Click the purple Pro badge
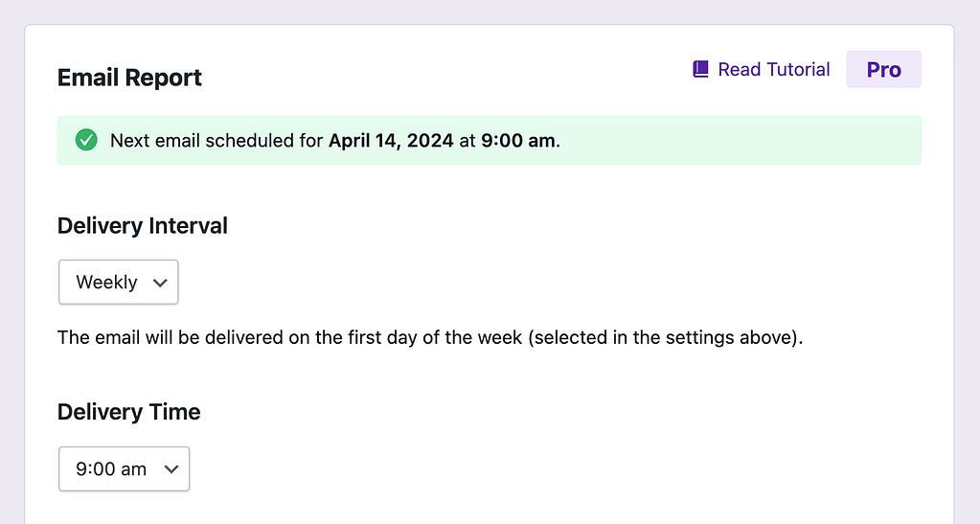The width and height of the screenshot is (980, 524). (883, 69)
